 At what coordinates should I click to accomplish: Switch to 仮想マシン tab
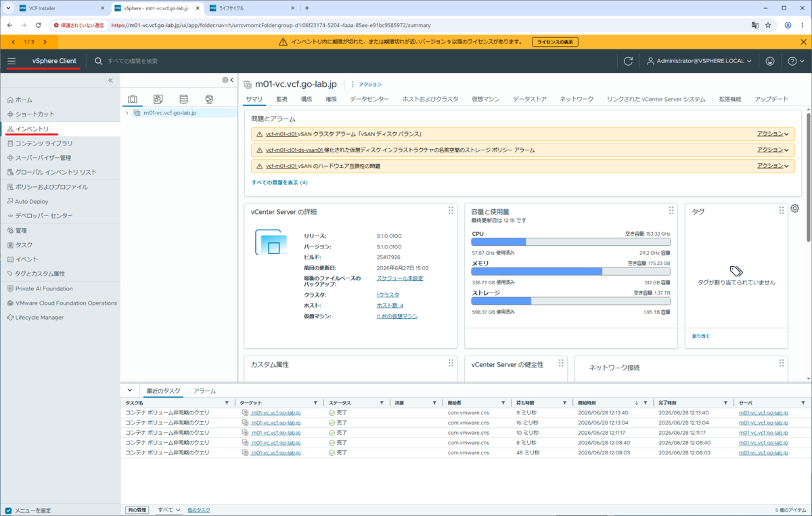[486, 99]
